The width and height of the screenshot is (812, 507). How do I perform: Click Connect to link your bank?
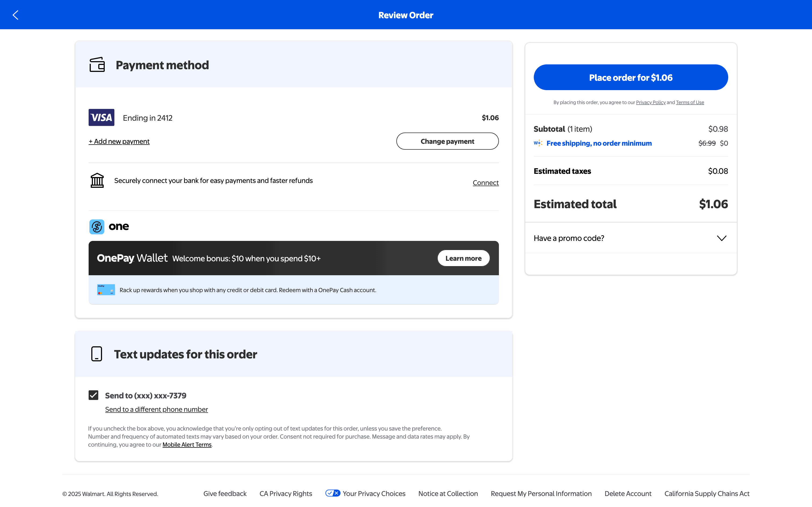[x=485, y=183]
